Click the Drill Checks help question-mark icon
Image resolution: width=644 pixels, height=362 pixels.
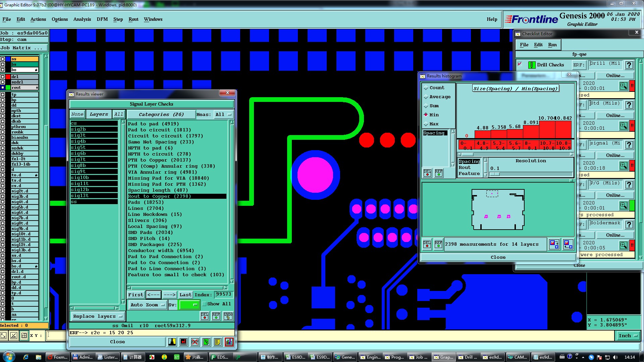point(629,65)
